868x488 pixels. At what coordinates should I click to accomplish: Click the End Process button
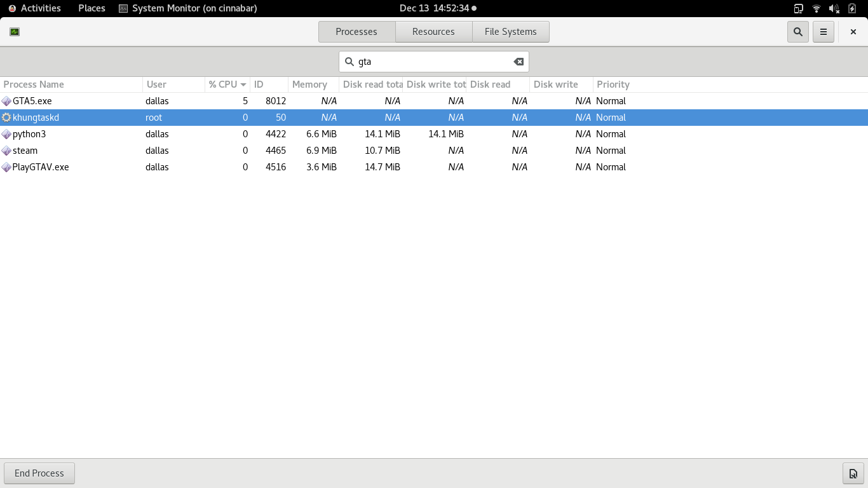pos(39,473)
